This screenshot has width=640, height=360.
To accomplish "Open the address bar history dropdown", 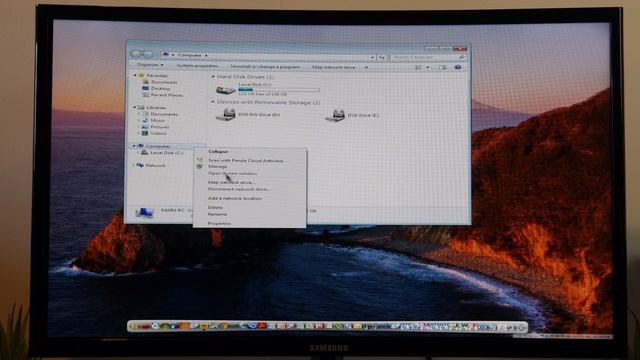I will (372, 58).
